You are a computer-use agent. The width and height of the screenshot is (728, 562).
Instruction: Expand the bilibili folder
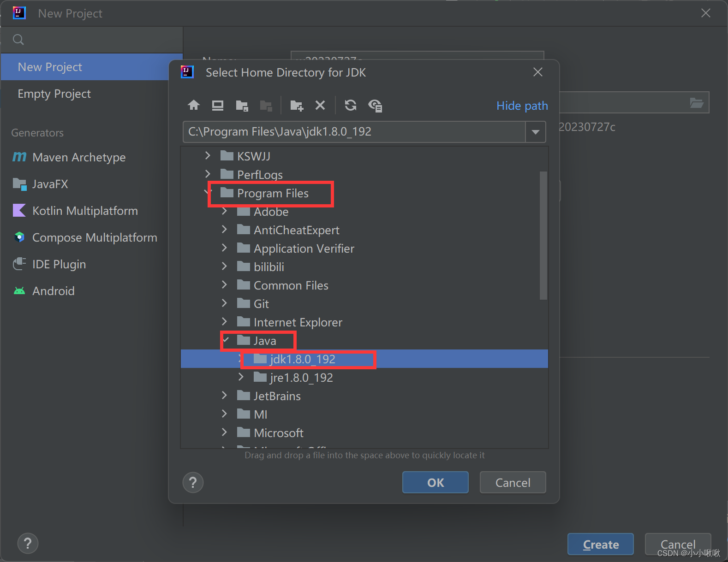[224, 266]
